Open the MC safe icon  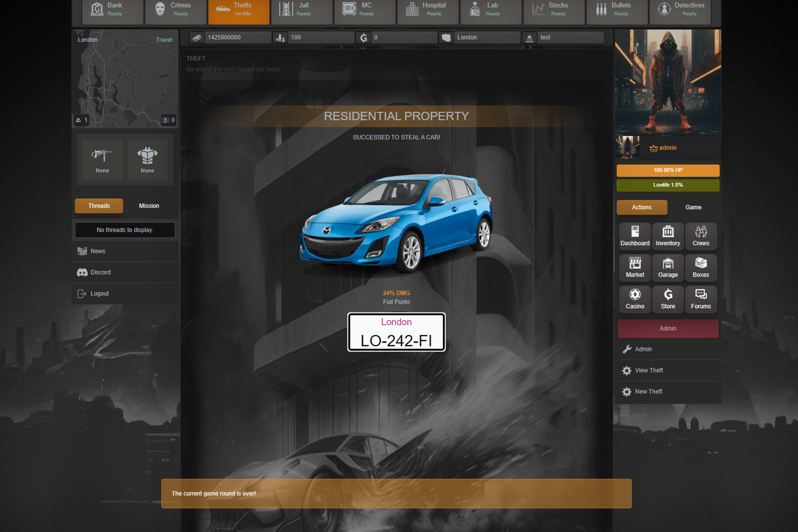point(349,9)
